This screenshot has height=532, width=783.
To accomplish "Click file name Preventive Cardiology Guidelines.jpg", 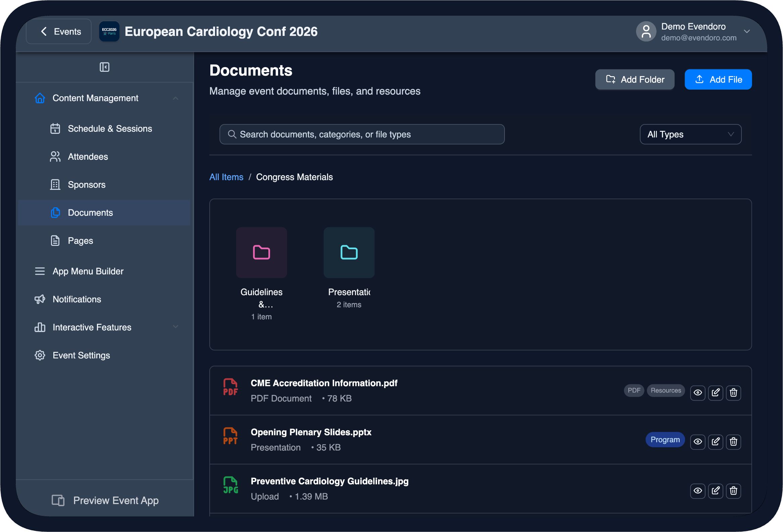I will (x=329, y=481).
